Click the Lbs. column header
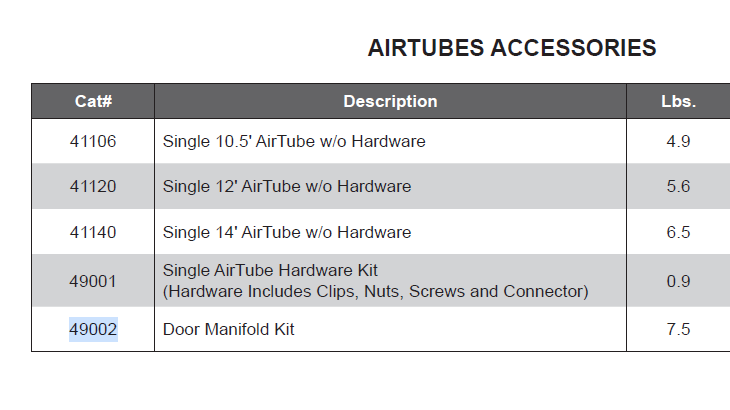 678,102
